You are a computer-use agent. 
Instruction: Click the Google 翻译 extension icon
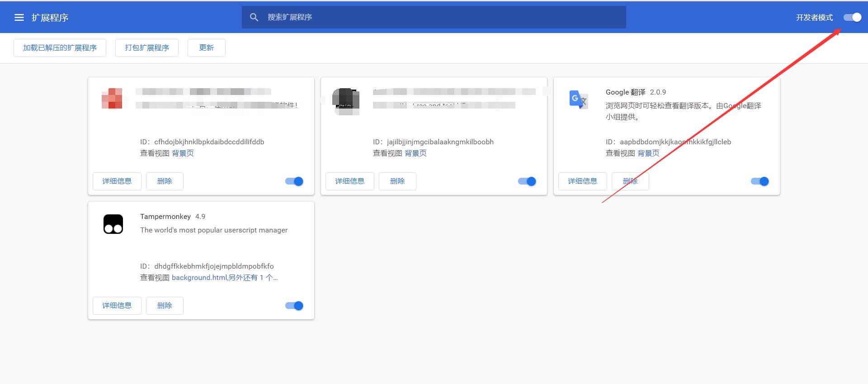pyautogui.click(x=578, y=100)
